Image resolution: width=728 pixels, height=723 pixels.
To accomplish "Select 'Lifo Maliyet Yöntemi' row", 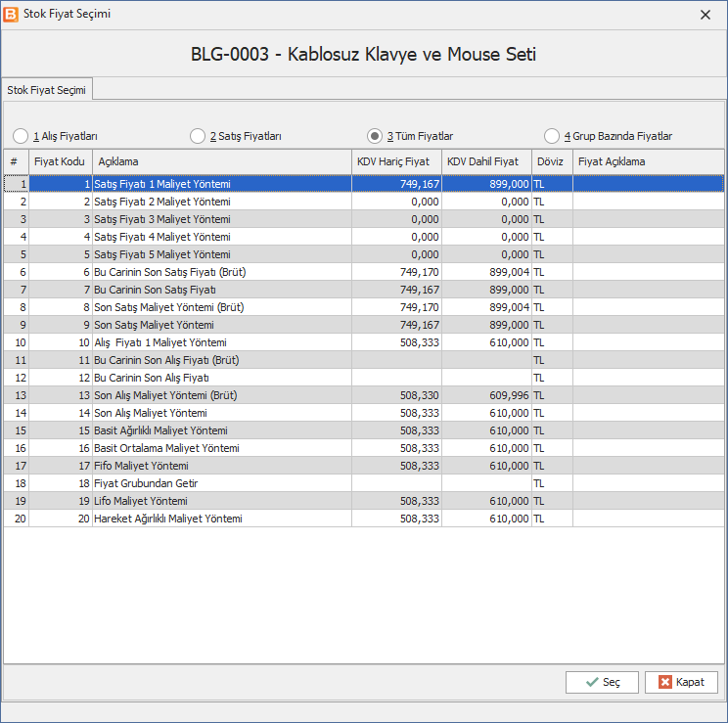I will point(364,502).
